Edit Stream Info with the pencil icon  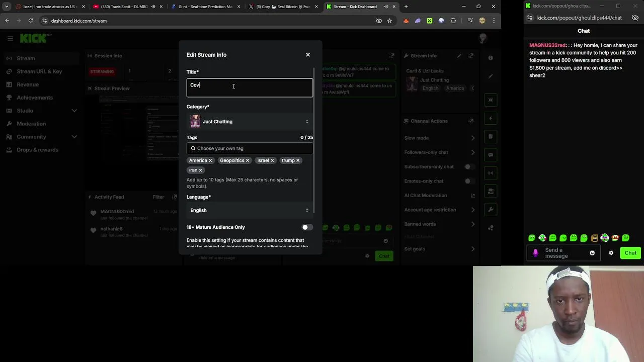pyautogui.click(x=459, y=56)
